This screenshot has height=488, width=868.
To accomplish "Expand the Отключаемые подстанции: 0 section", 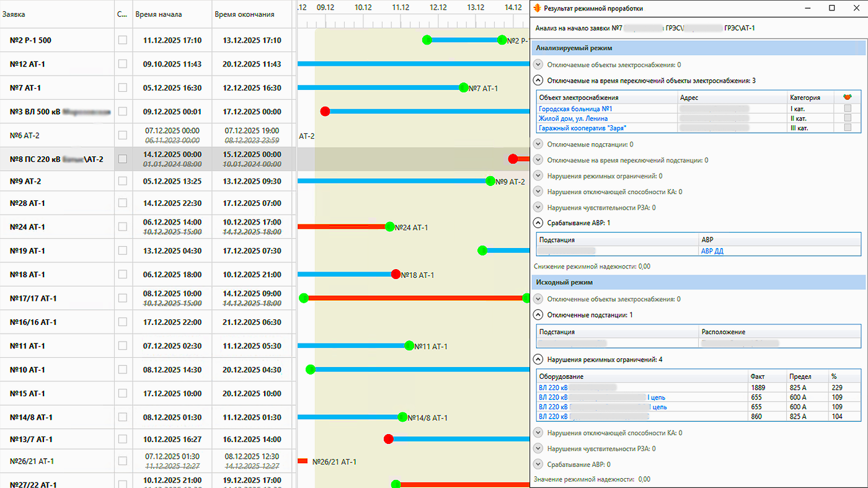I will 538,144.
